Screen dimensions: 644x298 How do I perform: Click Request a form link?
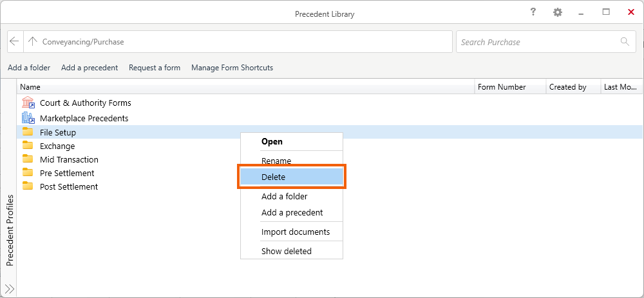click(155, 68)
